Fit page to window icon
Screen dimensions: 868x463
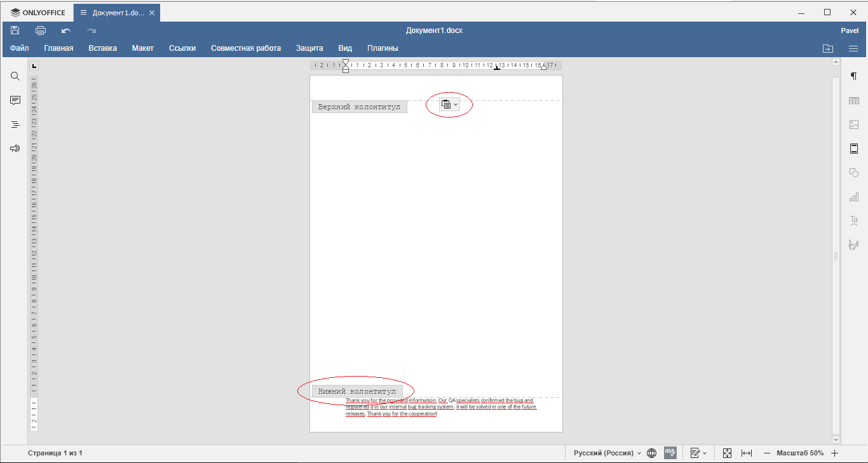click(x=728, y=453)
